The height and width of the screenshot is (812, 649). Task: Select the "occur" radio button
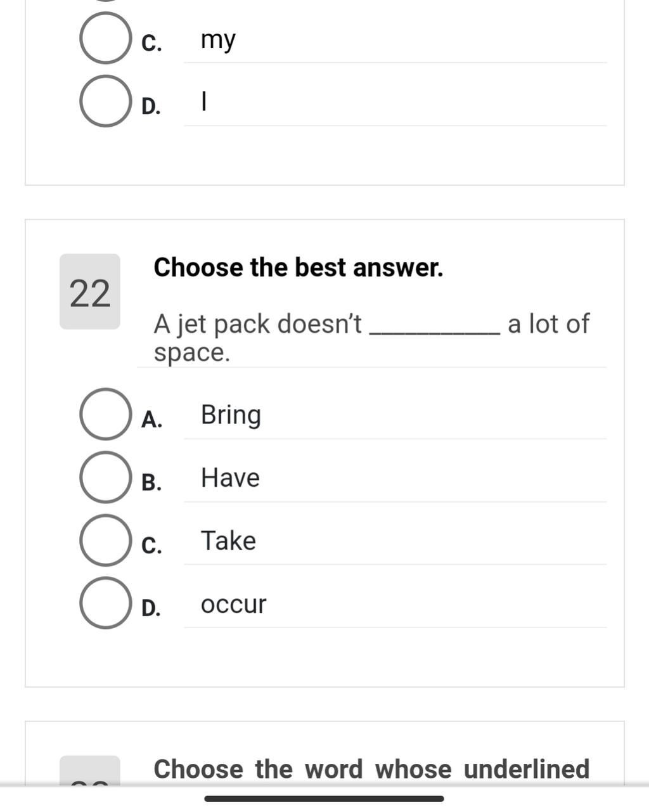click(x=105, y=603)
